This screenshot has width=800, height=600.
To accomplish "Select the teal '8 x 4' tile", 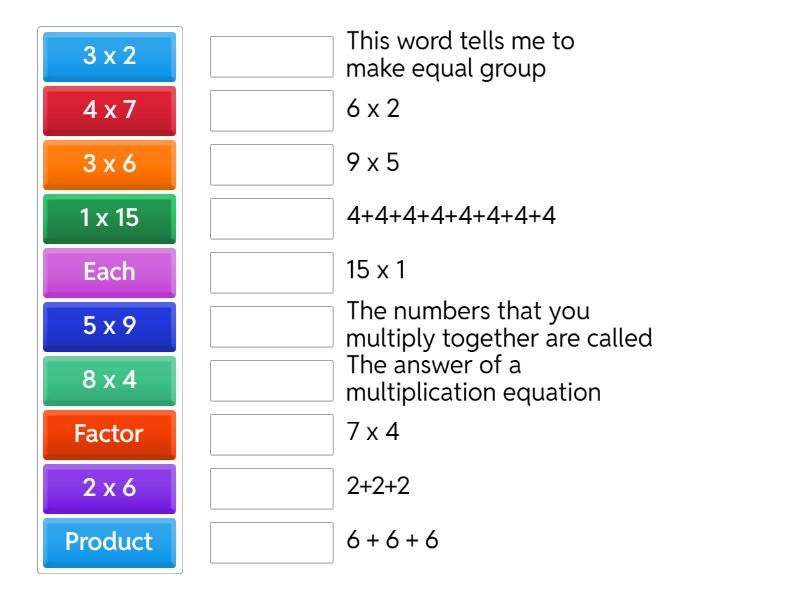I will point(109,380).
